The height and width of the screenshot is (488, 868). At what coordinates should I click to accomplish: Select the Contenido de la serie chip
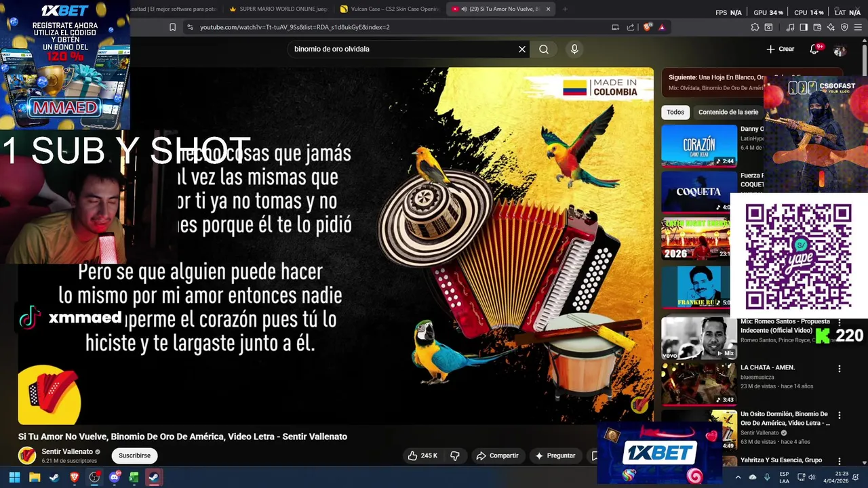click(x=728, y=112)
